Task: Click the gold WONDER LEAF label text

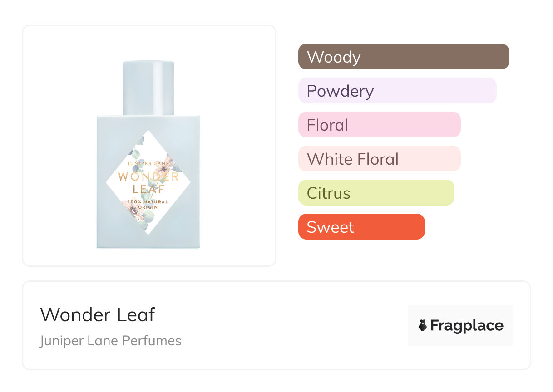Action: point(148,182)
